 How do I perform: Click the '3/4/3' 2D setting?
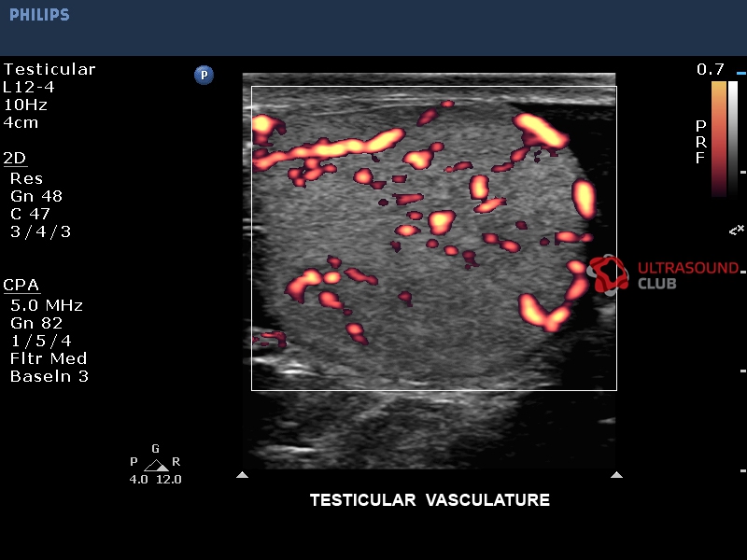tap(40, 231)
